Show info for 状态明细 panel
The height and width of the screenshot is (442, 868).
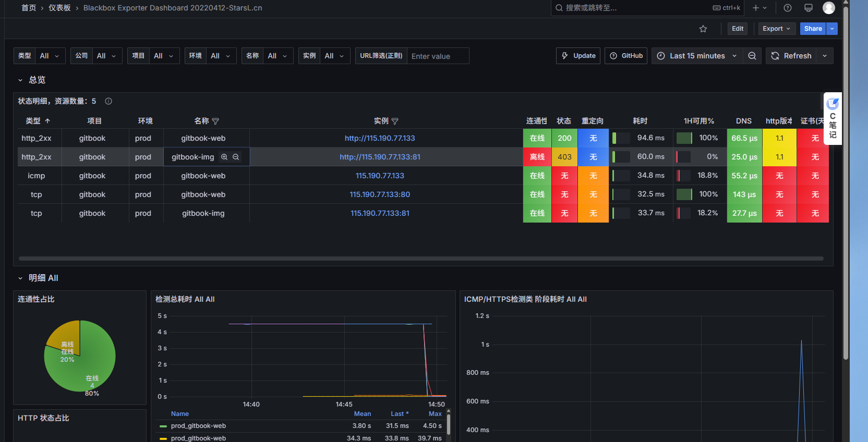108,101
